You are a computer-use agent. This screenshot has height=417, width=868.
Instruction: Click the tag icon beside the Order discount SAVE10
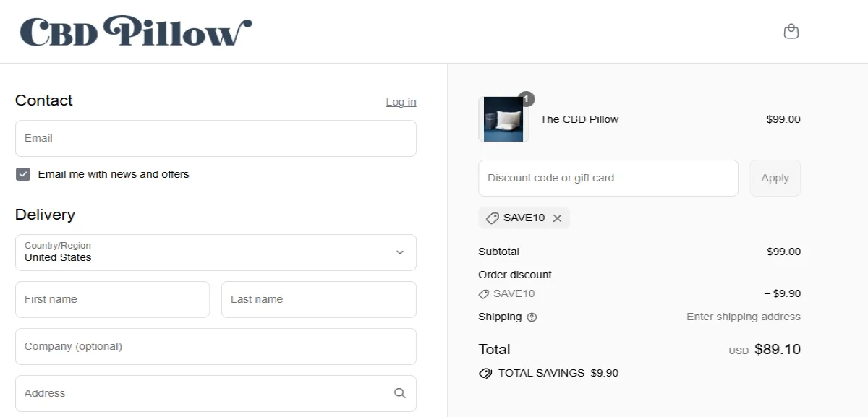[483, 293]
